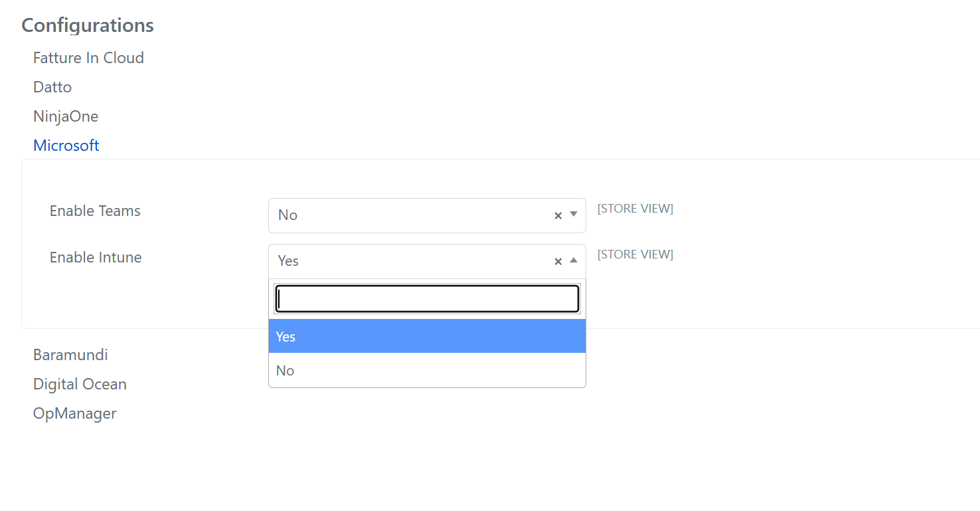Viewport: 980px width, 511px height.
Task: Open the Digital Ocean configuration section
Action: 80,384
